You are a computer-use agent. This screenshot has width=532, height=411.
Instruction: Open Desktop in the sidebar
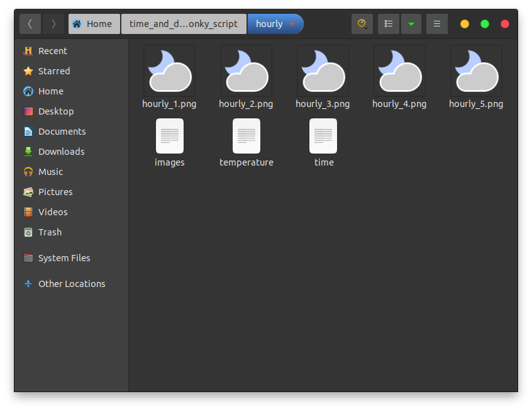(71, 111)
